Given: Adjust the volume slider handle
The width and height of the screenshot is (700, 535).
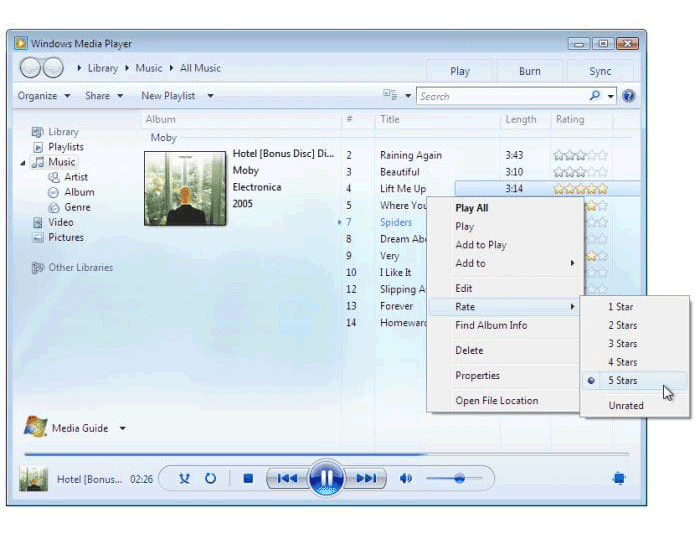Looking at the screenshot, I should (459, 479).
